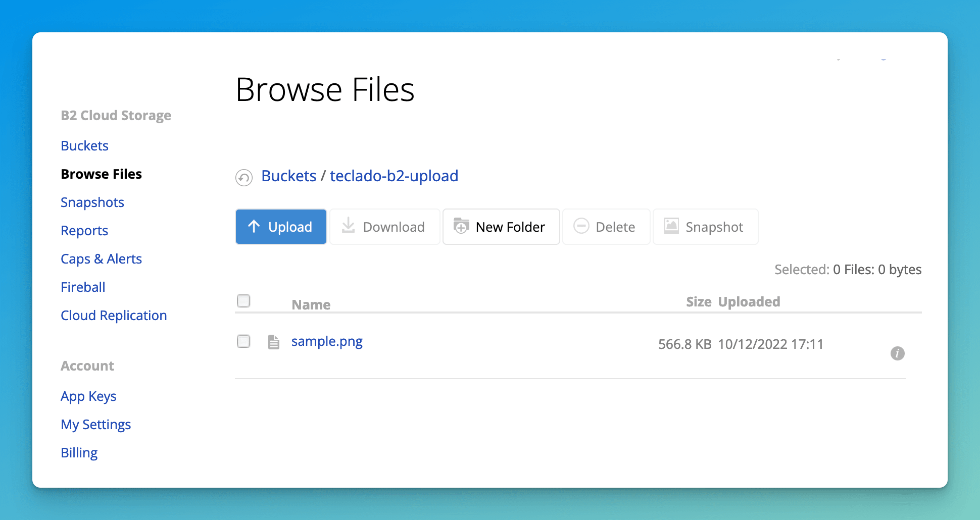Click the info icon for sample.png

[x=897, y=353]
